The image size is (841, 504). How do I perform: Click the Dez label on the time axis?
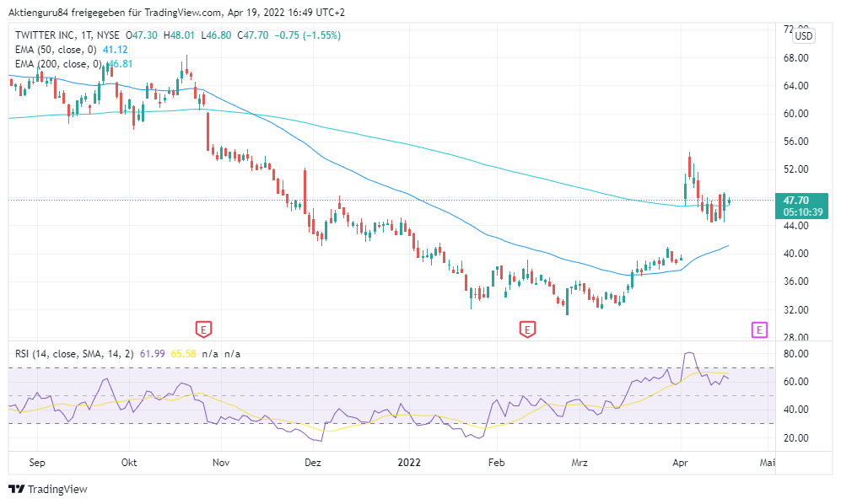[313, 462]
